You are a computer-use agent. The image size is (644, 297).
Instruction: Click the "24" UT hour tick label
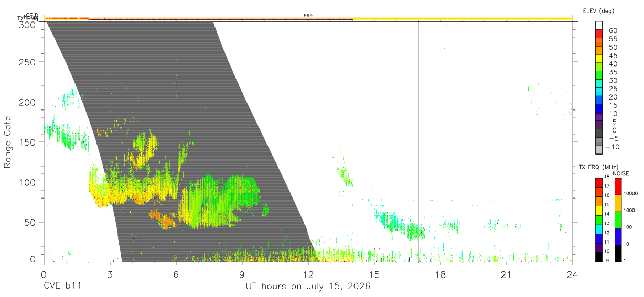point(572,274)
